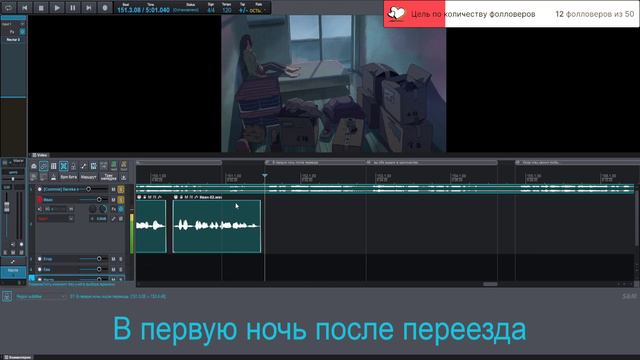Toggle the FX bypass power icon on the Main track

point(121,209)
